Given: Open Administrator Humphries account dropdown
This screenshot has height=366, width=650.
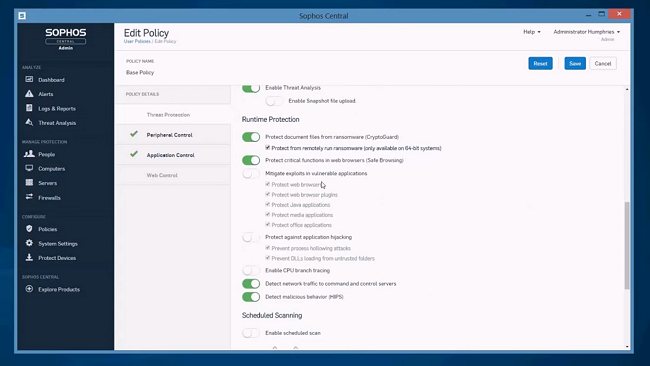Looking at the screenshot, I should coord(587,32).
